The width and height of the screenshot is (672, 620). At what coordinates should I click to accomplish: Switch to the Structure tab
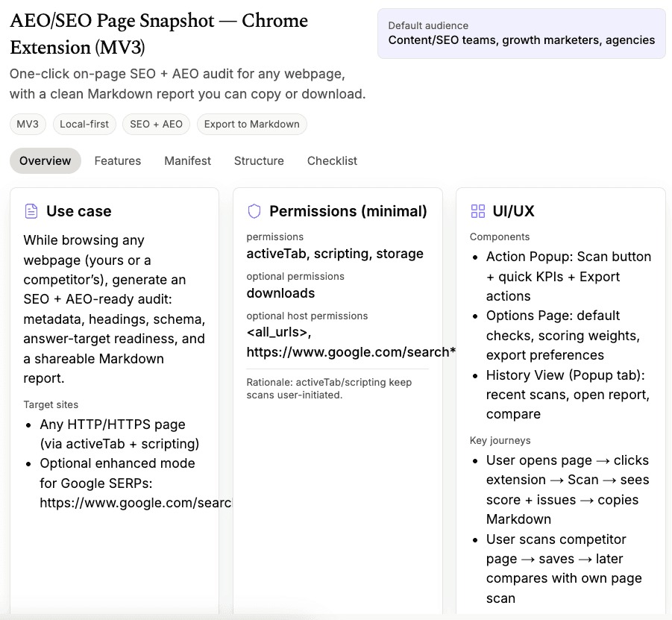[x=259, y=161]
